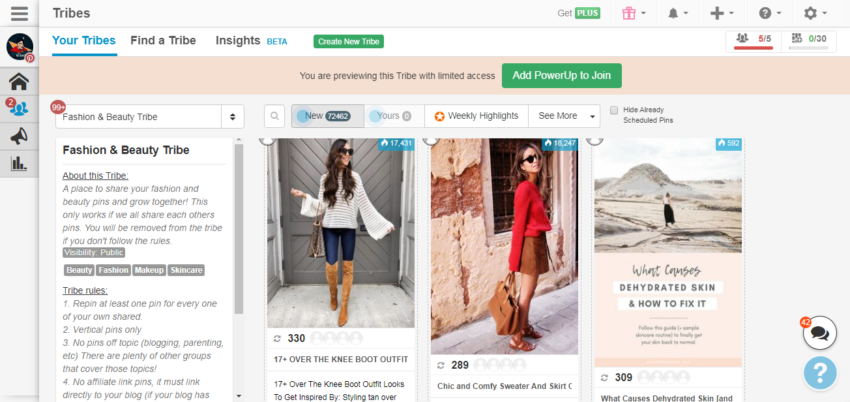Click the magnifier search icon above pins
The height and width of the screenshot is (402, 850).
[276, 116]
